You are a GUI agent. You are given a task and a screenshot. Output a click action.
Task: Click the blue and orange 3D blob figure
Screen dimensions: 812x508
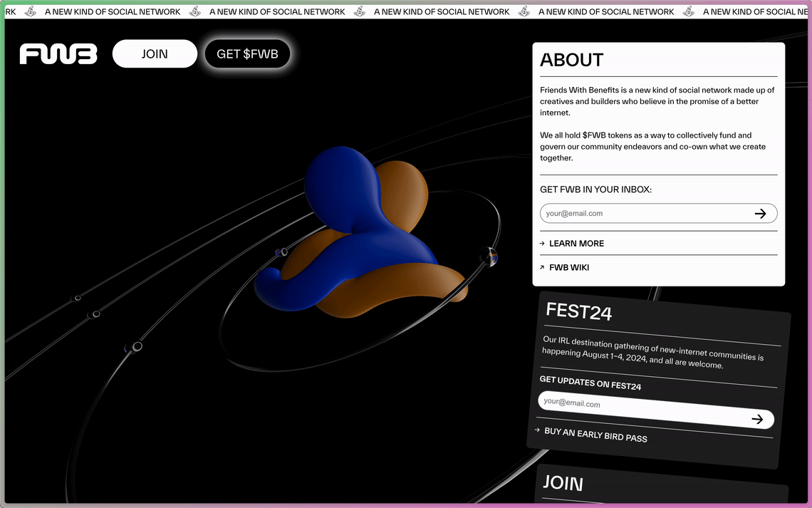point(361,233)
